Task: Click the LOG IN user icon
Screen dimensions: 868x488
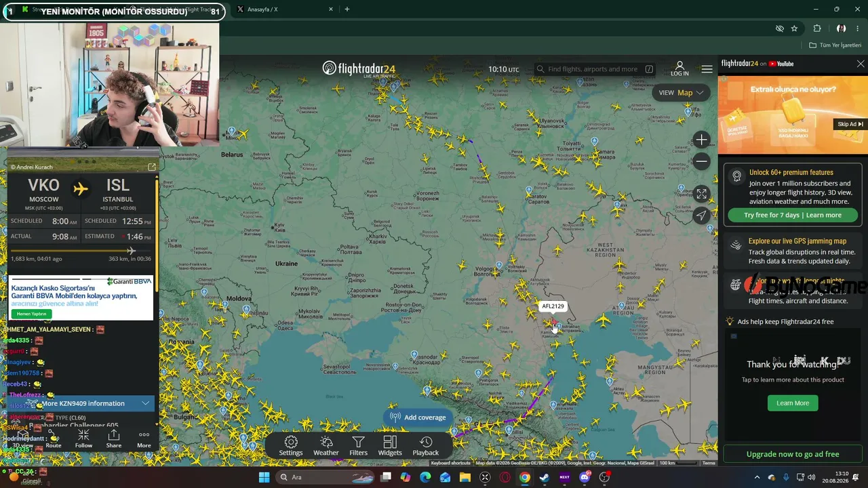Action: pyautogui.click(x=679, y=68)
